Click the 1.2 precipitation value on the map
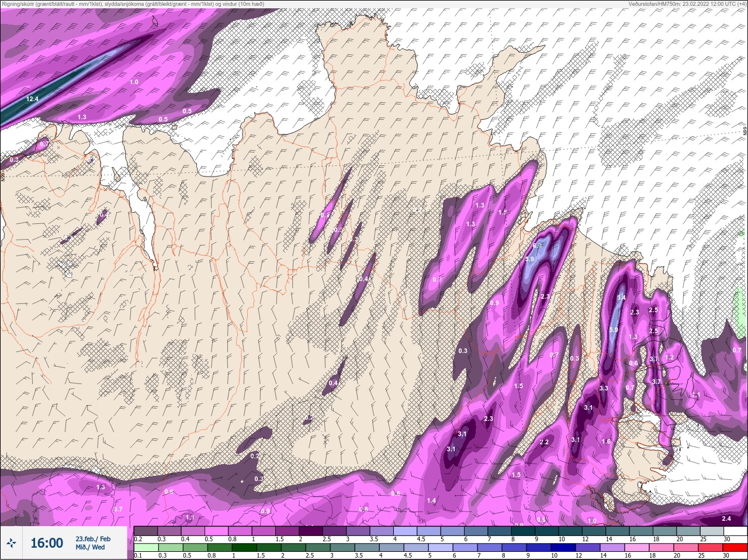This screenshot has width=748, height=560. click(x=670, y=357)
